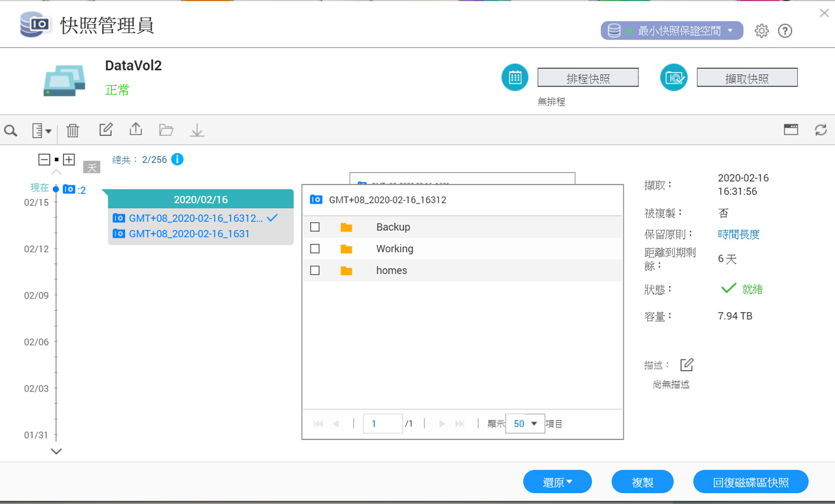
Task: Delete snapshot using trash can icon
Action: point(72,130)
